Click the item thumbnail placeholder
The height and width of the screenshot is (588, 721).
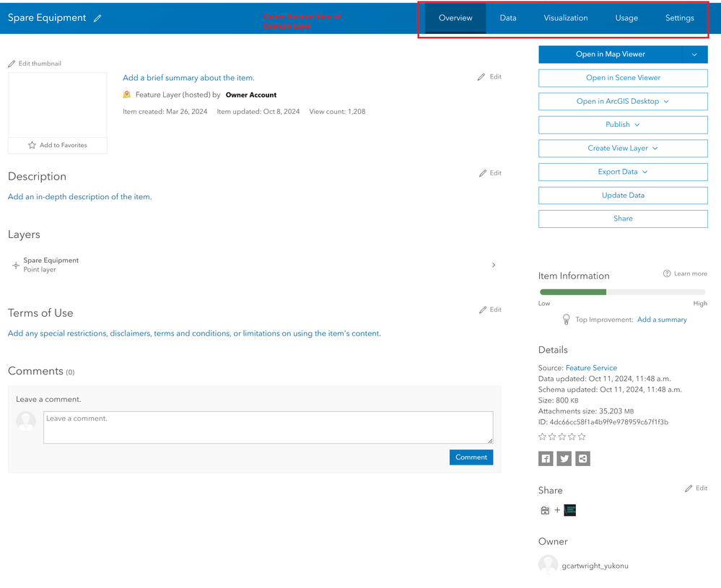point(58,105)
